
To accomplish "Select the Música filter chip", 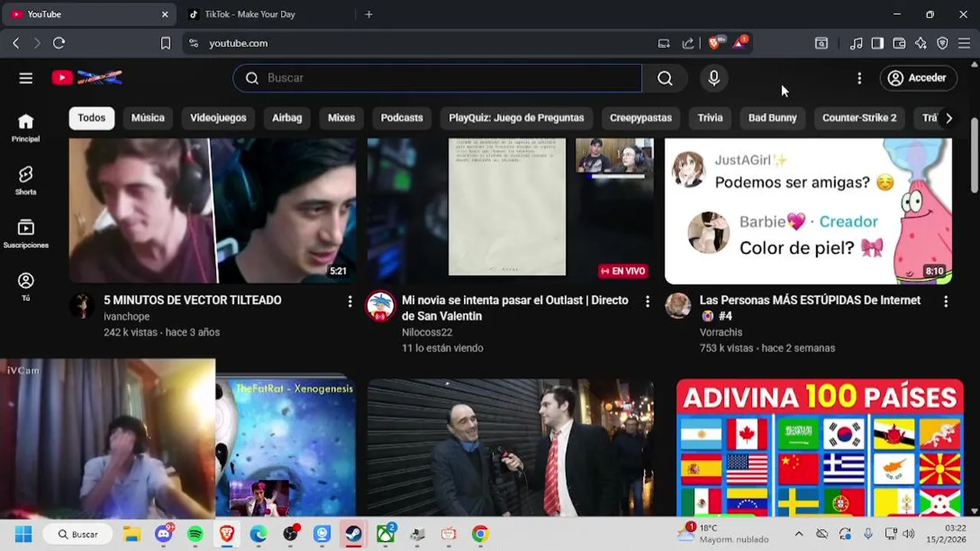I will tap(148, 118).
